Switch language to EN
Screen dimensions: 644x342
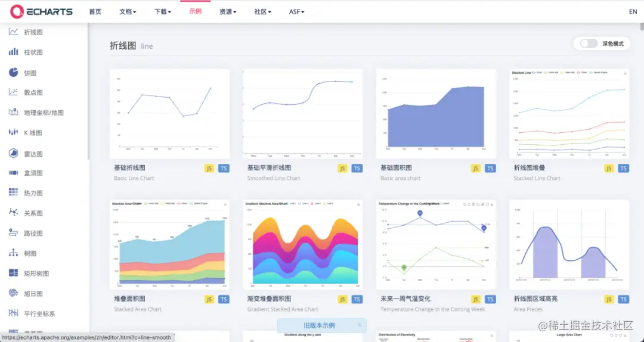tap(633, 11)
